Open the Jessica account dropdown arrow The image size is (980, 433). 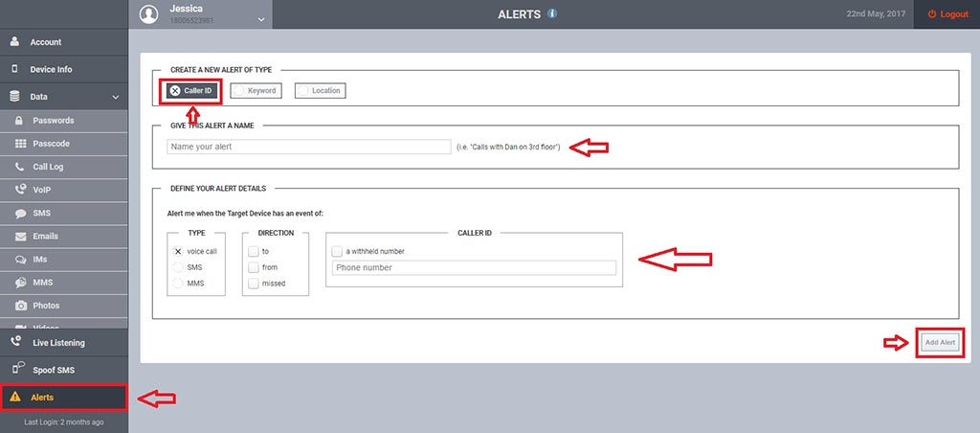click(261, 19)
